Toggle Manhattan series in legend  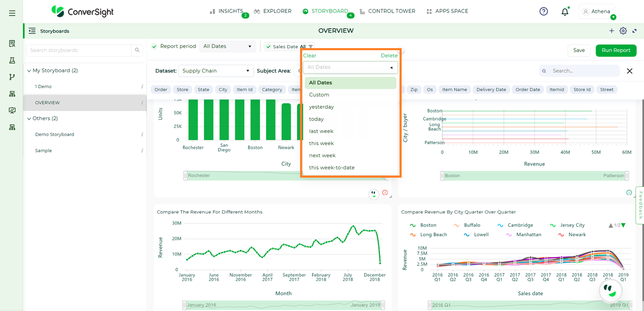tap(523, 235)
